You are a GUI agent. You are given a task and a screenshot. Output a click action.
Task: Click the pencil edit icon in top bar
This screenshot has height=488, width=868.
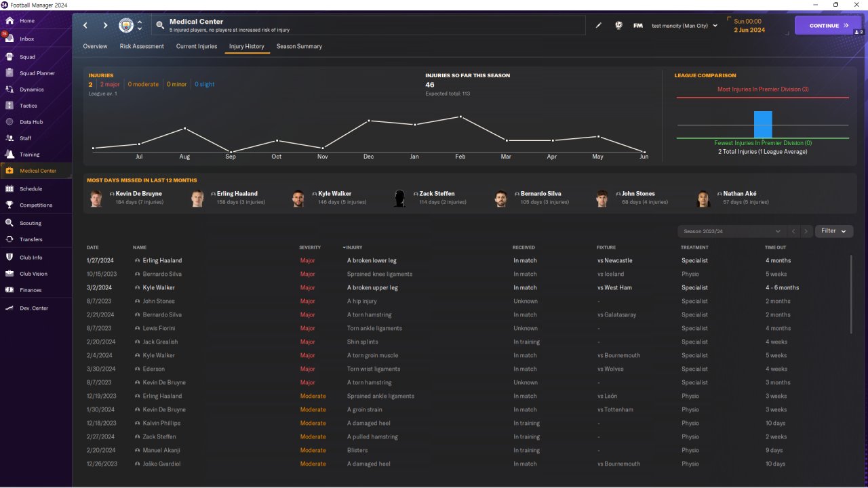pyautogui.click(x=599, y=26)
